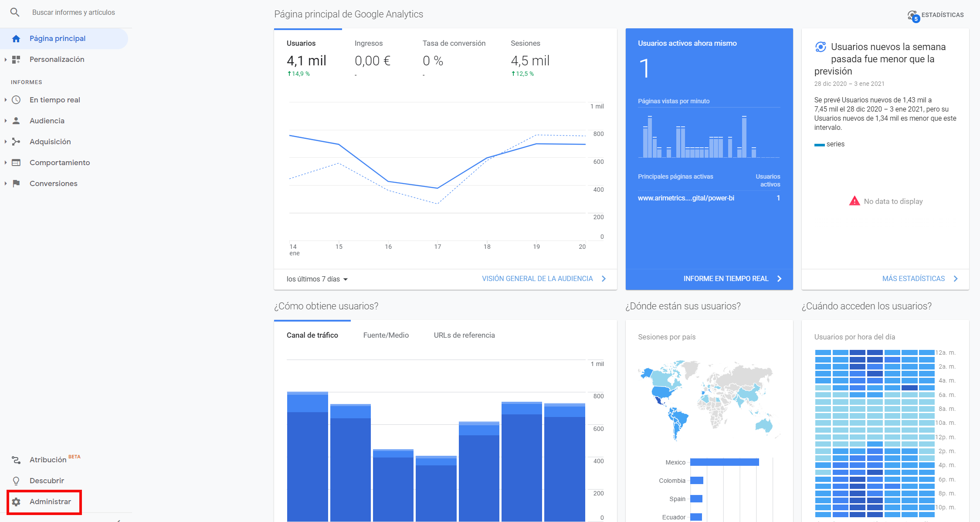
Task: Click Informe en tiempo real link
Action: tap(726, 278)
